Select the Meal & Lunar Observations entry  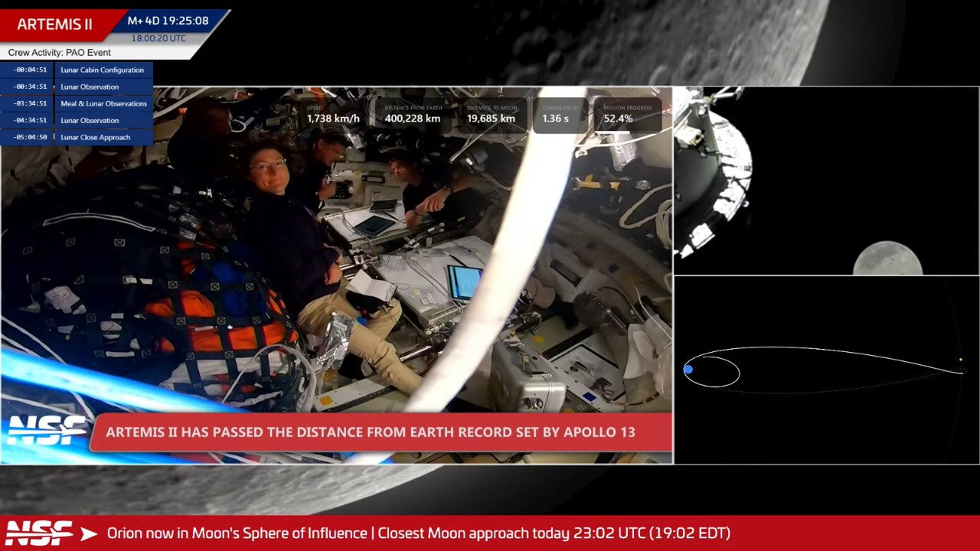tap(103, 103)
